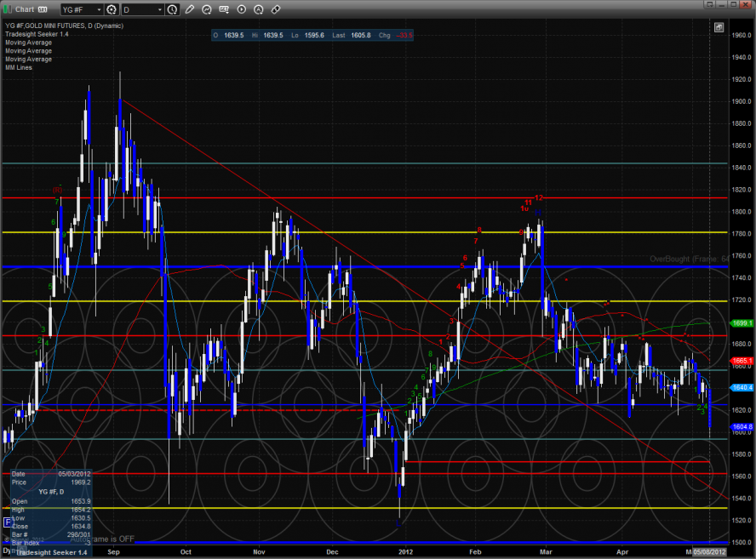
Task: Click the circular play button icon
Action: point(241,9)
